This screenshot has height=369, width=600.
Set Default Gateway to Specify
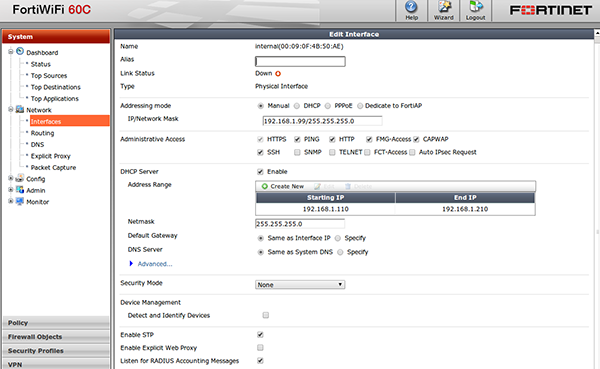tap(338, 238)
